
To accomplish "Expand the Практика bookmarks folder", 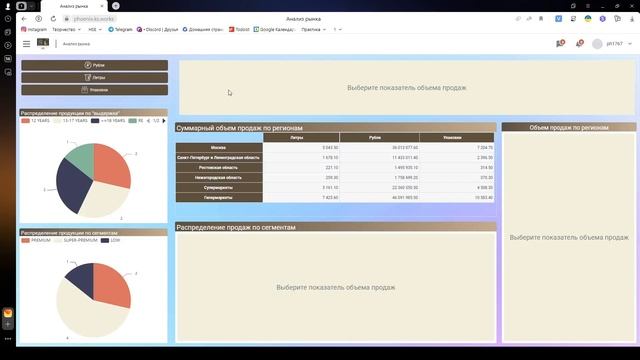I will coord(313,29).
